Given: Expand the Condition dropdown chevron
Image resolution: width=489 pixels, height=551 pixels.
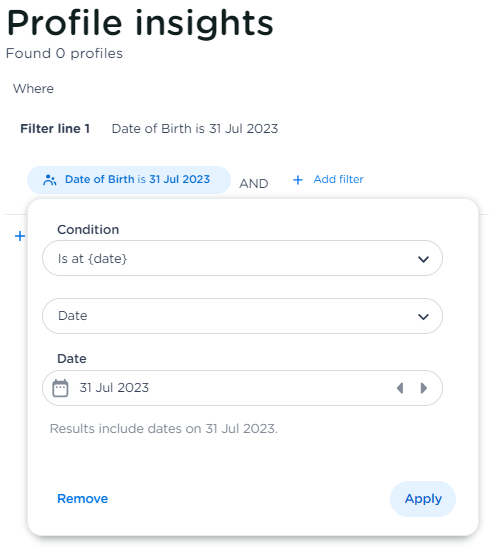Looking at the screenshot, I should (x=423, y=259).
